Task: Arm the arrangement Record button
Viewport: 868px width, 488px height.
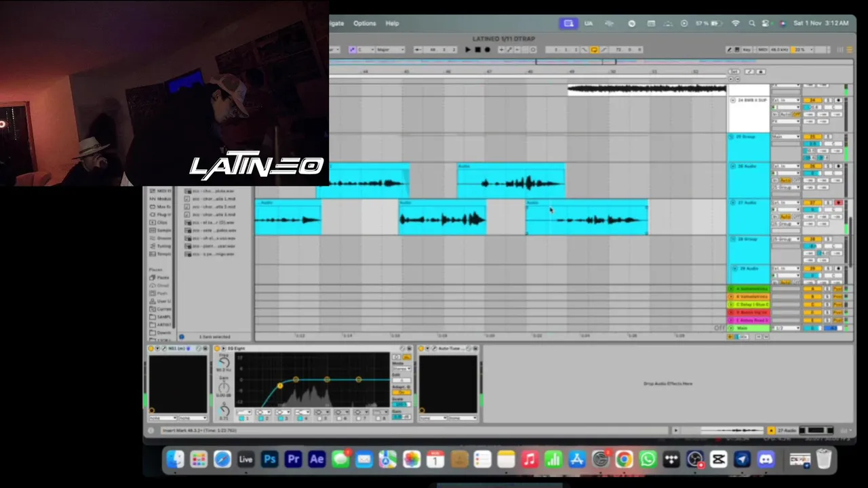Action: [487, 49]
